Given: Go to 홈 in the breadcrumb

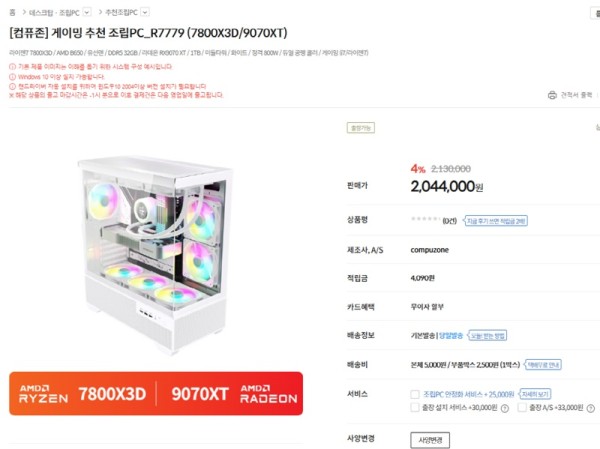Looking at the screenshot, I should tap(12, 12).
